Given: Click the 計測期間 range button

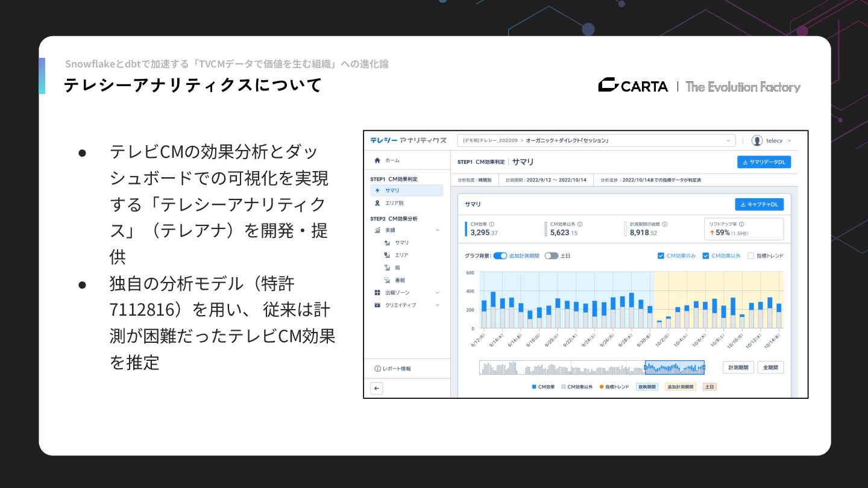Looking at the screenshot, I should click(x=738, y=368).
